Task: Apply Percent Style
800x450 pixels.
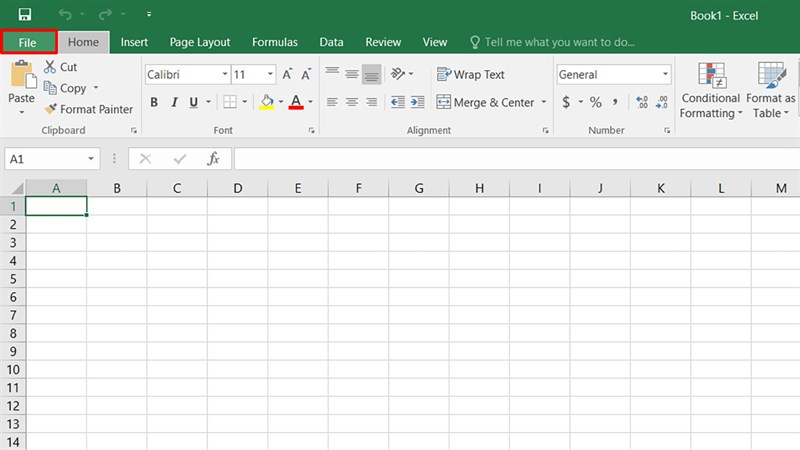Action: [x=595, y=102]
